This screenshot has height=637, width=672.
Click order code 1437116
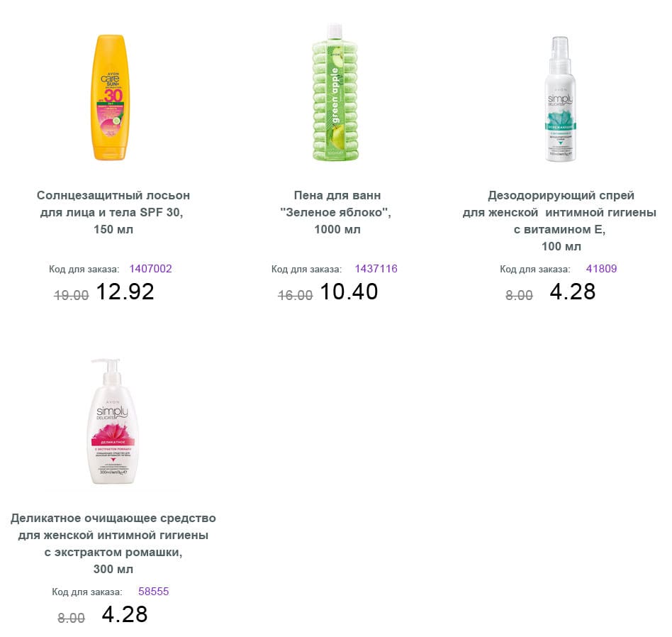tap(376, 269)
